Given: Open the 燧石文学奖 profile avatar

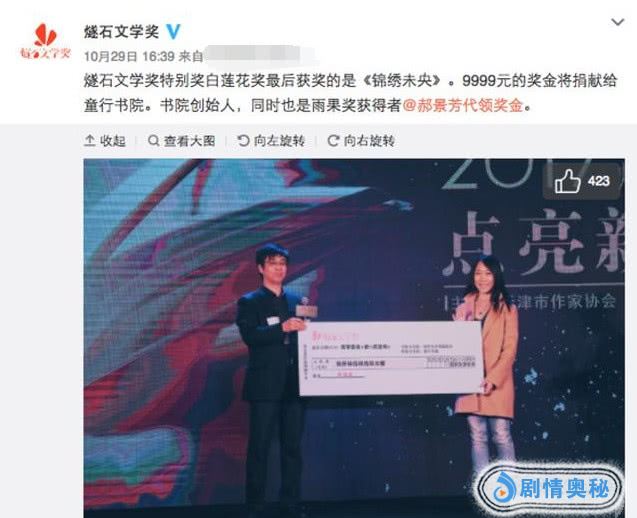Looking at the screenshot, I should pyautogui.click(x=46, y=40).
